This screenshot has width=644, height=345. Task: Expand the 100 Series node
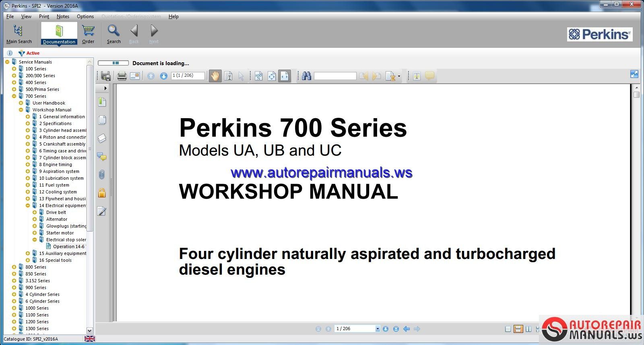click(14, 69)
